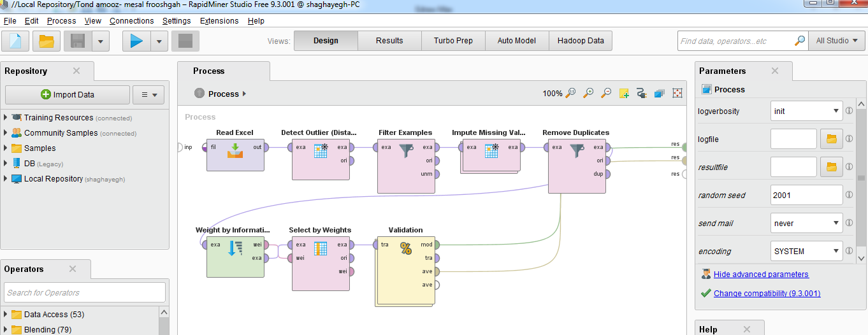The height and width of the screenshot is (335, 868).
Task: Select the Weight by Information operator
Action: (x=235, y=257)
